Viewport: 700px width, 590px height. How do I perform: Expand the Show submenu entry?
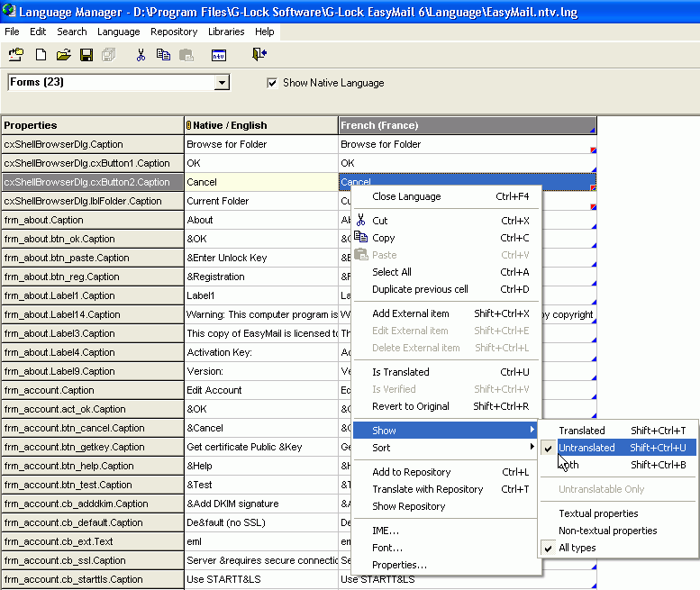click(446, 431)
